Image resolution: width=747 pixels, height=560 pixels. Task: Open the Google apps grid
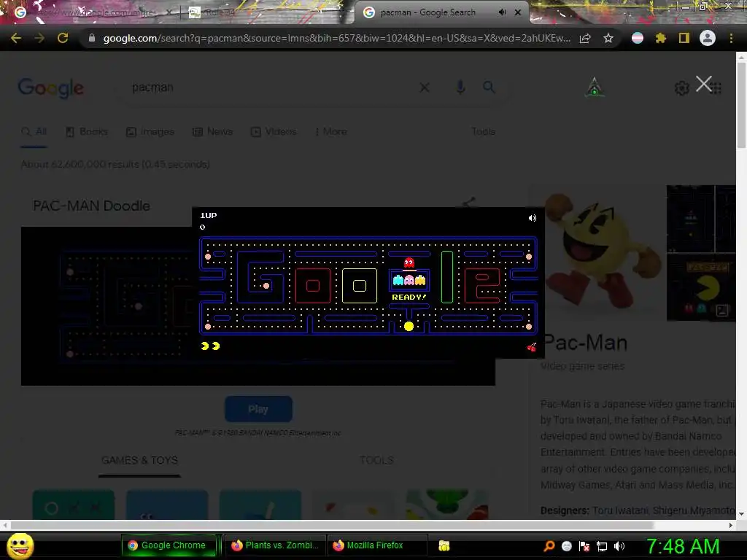pos(716,88)
